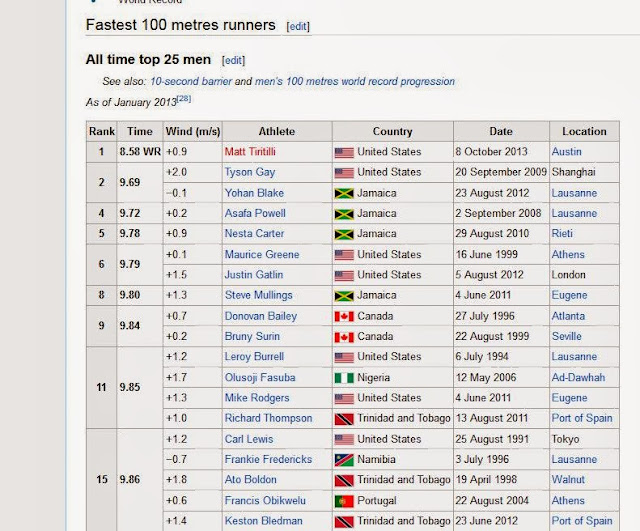Open the Yohan Blake athlete link

click(254, 193)
